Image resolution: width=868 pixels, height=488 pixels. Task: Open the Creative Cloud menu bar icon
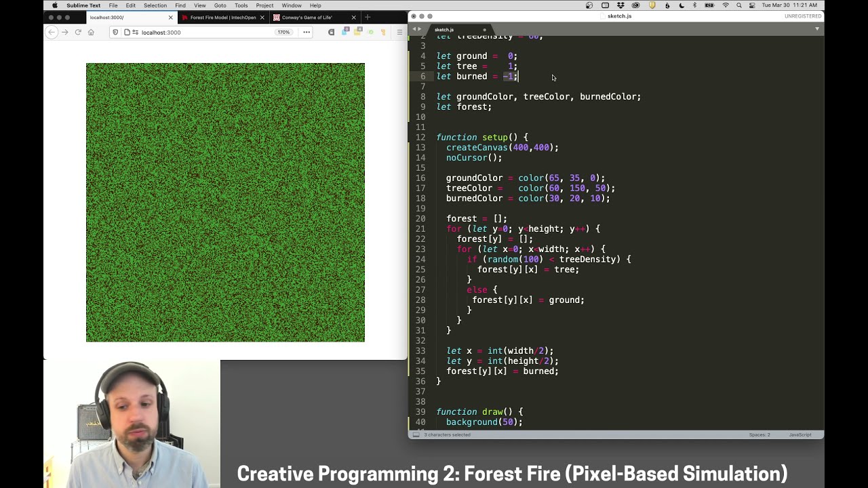635,5
